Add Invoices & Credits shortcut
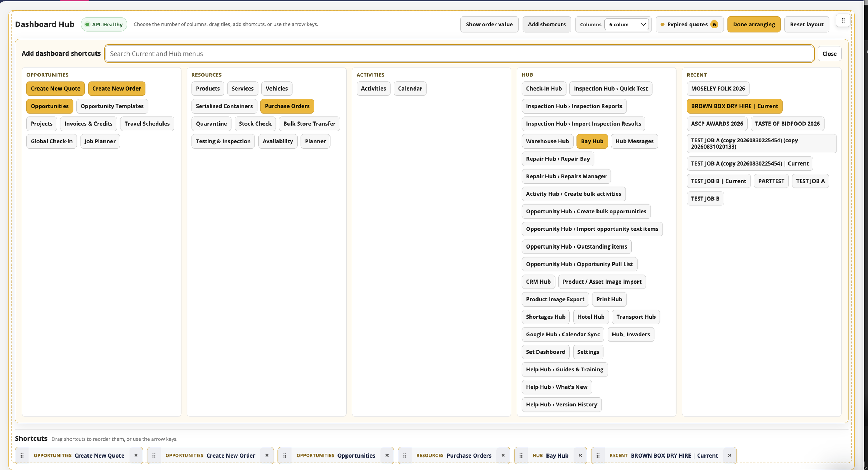This screenshot has width=868, height=470. pos(89,124)
